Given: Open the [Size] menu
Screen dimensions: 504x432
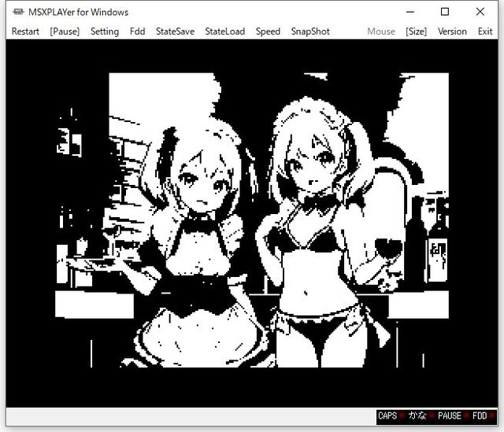Looking at the screenshot, I should pyautogui.click(x=417, y=31).
